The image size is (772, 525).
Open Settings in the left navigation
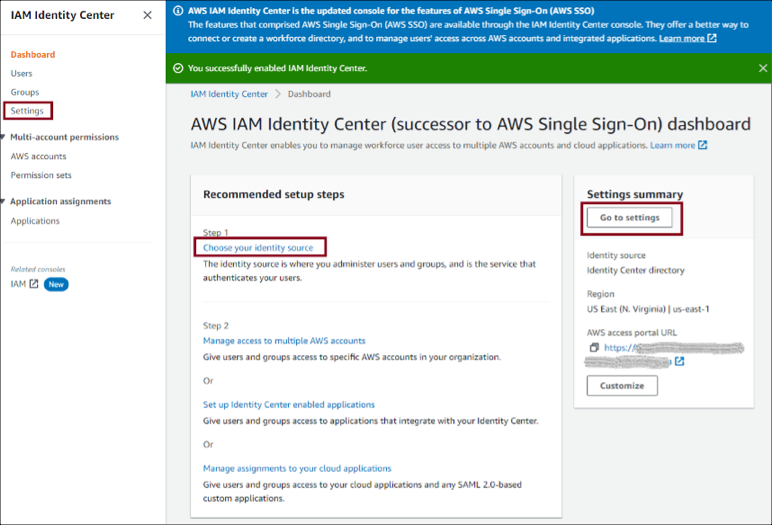[27, 110]
